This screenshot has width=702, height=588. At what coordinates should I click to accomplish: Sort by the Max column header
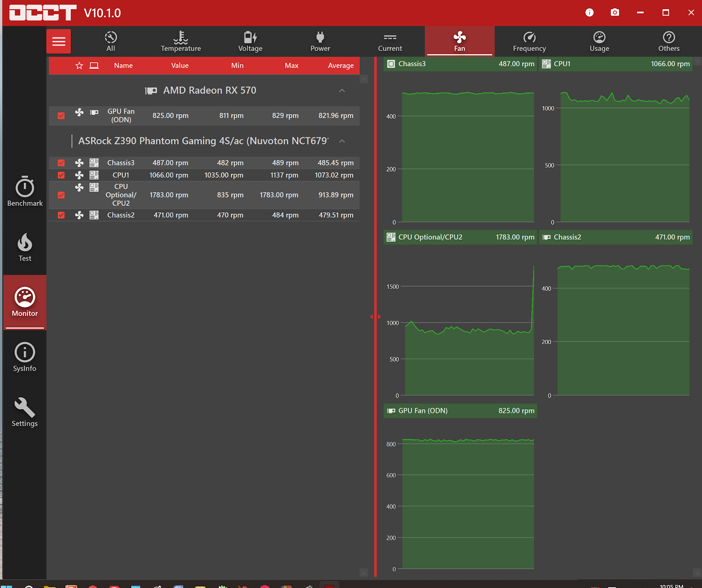pyautogui.click(x=292, y=65)
